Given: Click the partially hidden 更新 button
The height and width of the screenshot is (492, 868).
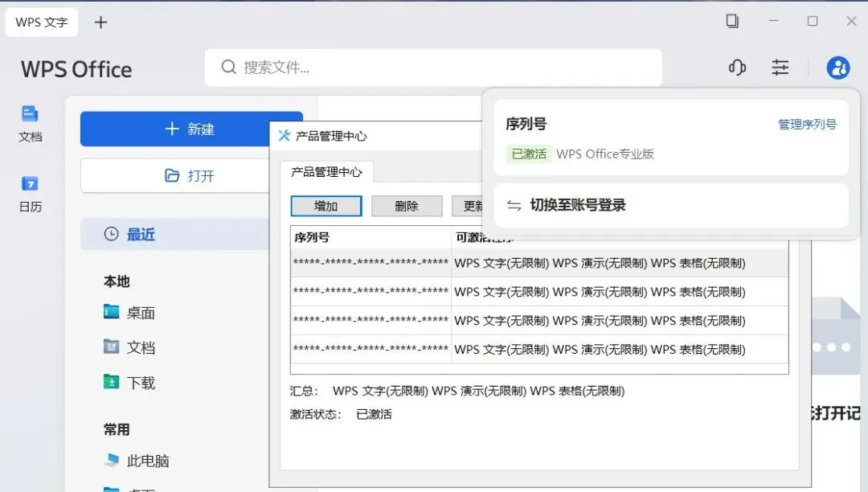Looking at the screenshot, I should (x=468, y=206).
